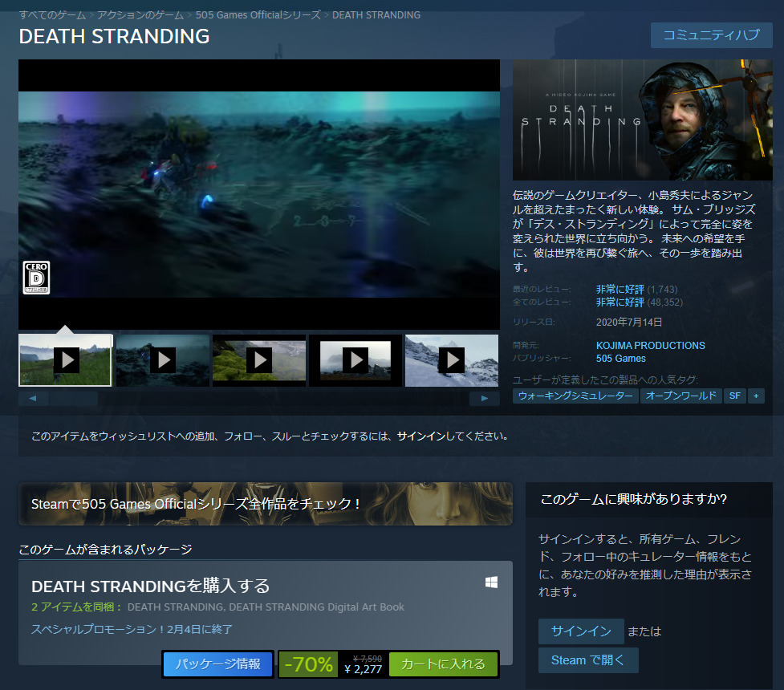This screenshot has height=690, width=784.
Task: Go to すべてのゲーム breadcrumb link
Action: (52, 15)
